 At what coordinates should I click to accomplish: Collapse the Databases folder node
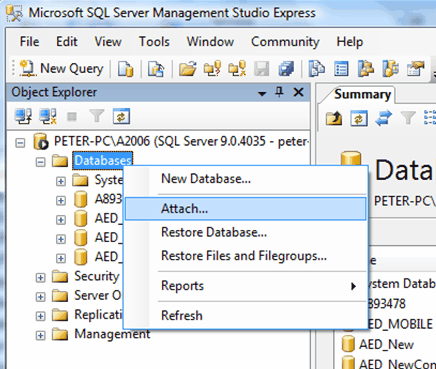pos(40,162)
